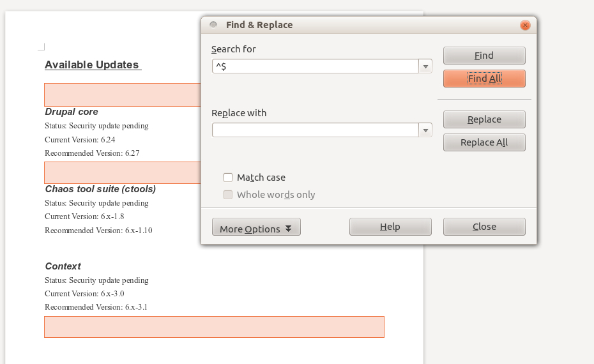Click highlighted empty line below Context section
This screenshot has width=594, height=364.
214,326
